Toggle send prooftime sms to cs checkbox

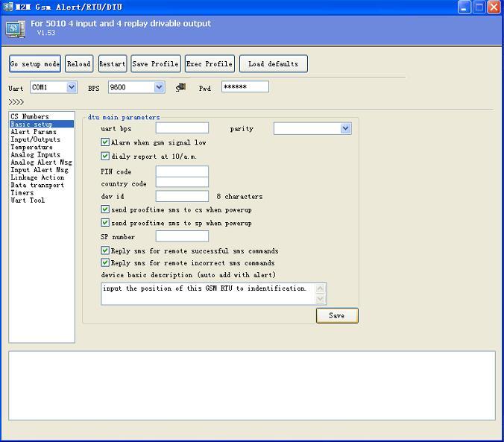click(105, 209)
